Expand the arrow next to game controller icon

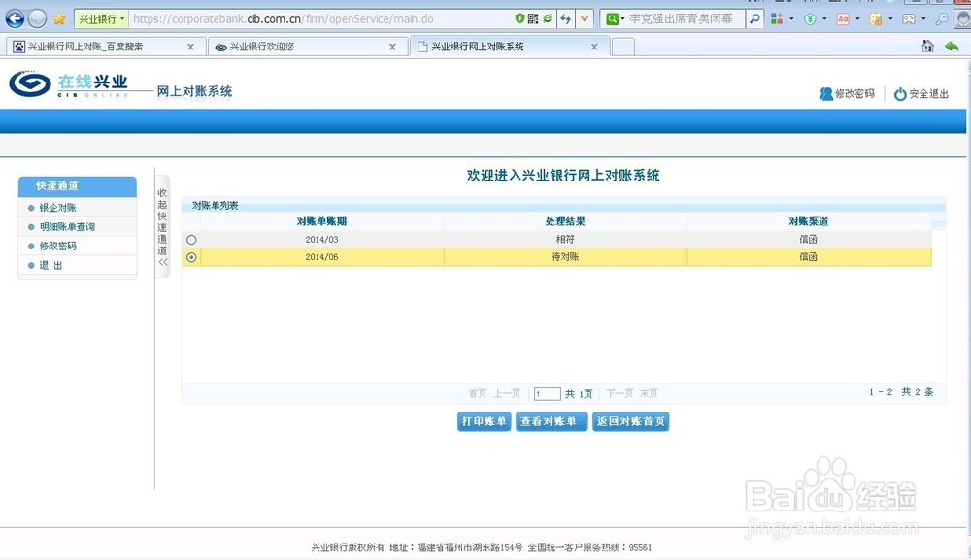coord(923,19)
